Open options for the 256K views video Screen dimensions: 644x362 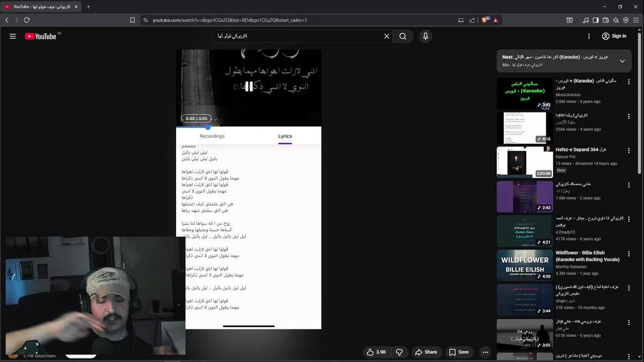[x=628, y=116]
